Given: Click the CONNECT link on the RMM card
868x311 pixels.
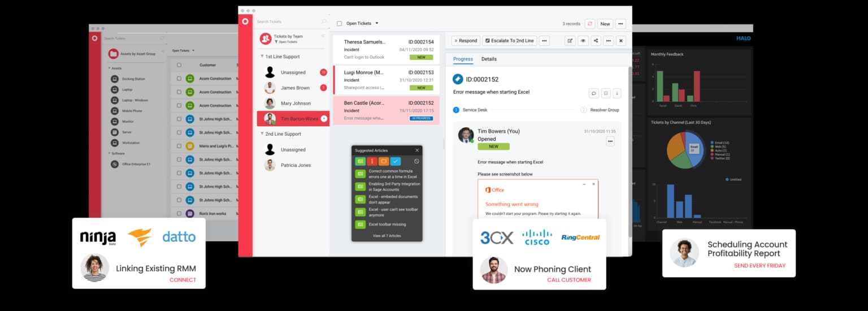Looking at the screenshot, I should 183,280.
